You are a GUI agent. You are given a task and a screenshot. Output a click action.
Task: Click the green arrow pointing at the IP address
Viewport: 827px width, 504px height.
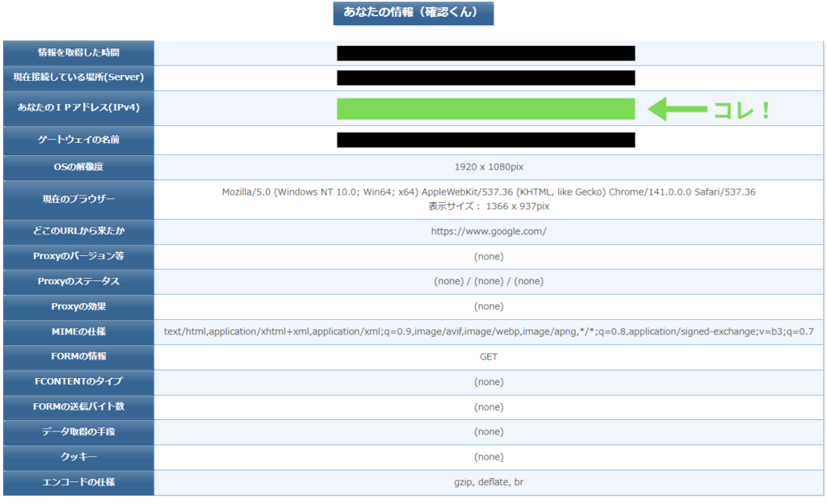pyautogui.click(x=675, y=109)
